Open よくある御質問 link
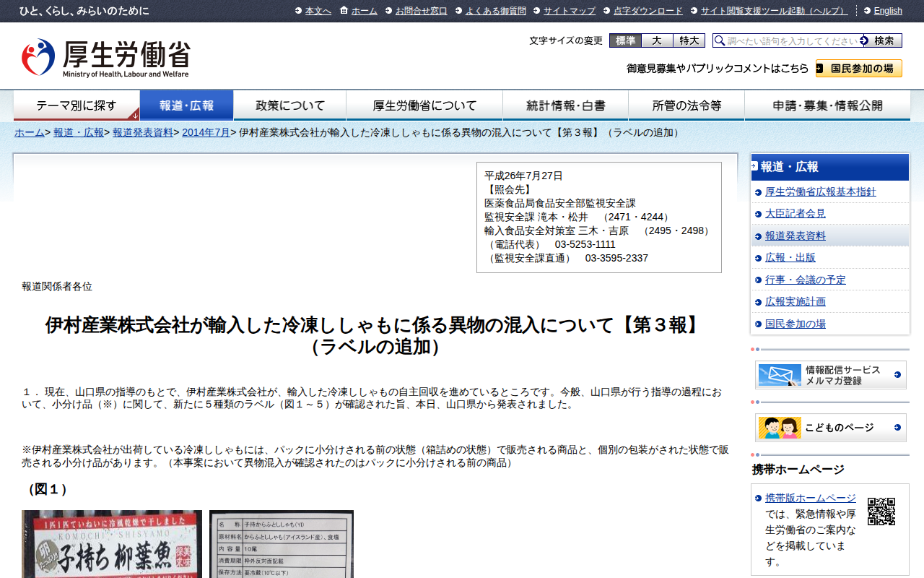Viewport: 924px width, 578px height. tap(496, 11)
